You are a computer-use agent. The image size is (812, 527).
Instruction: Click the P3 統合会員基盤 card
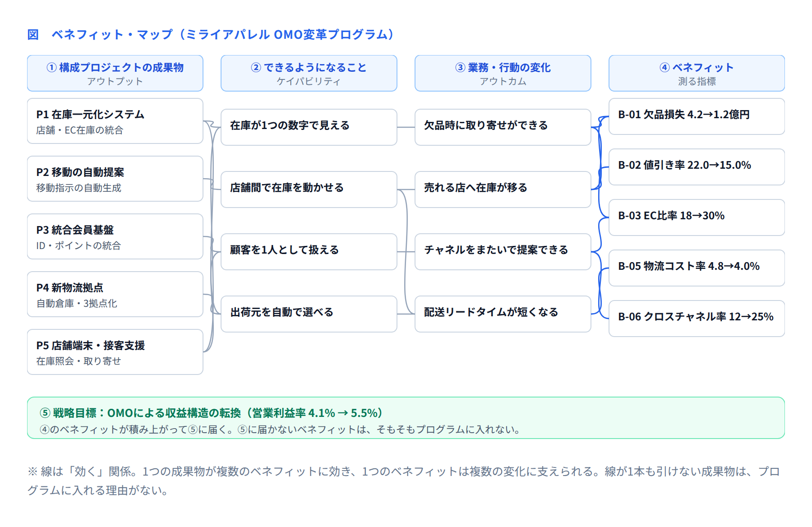(115, 236)
